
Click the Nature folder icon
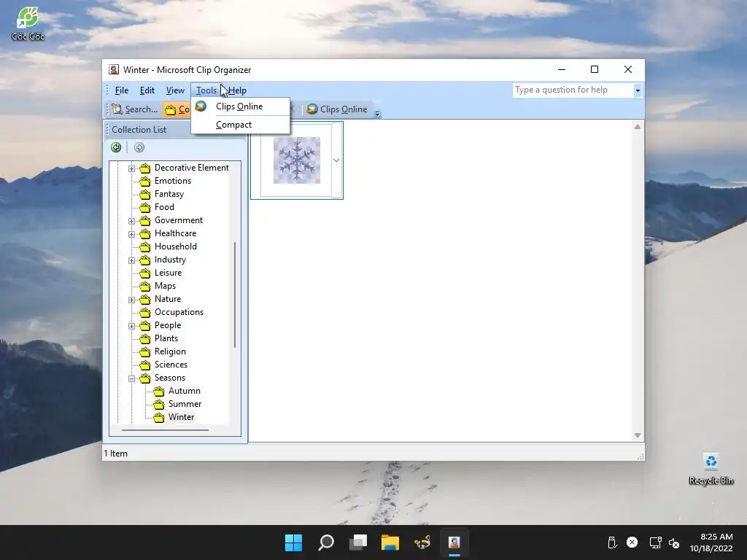145,299
